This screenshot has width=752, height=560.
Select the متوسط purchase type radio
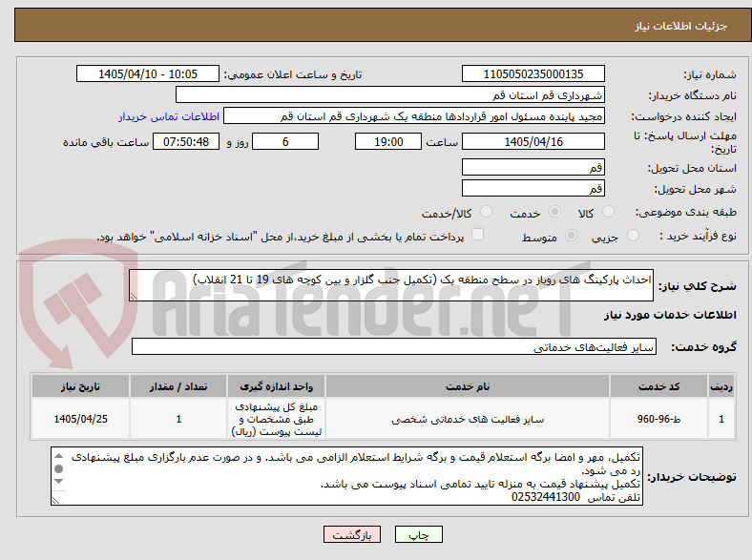point(571,236)
